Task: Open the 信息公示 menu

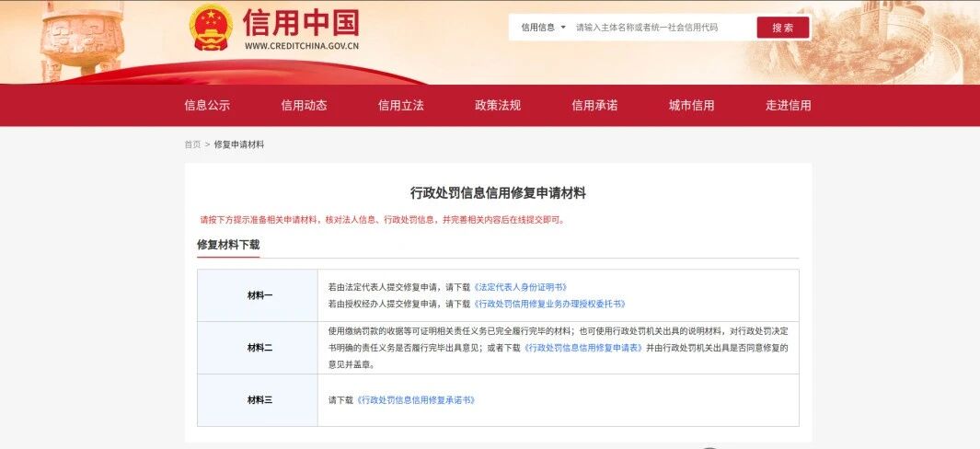Action: pyautogui.click(x=207, y=105)
